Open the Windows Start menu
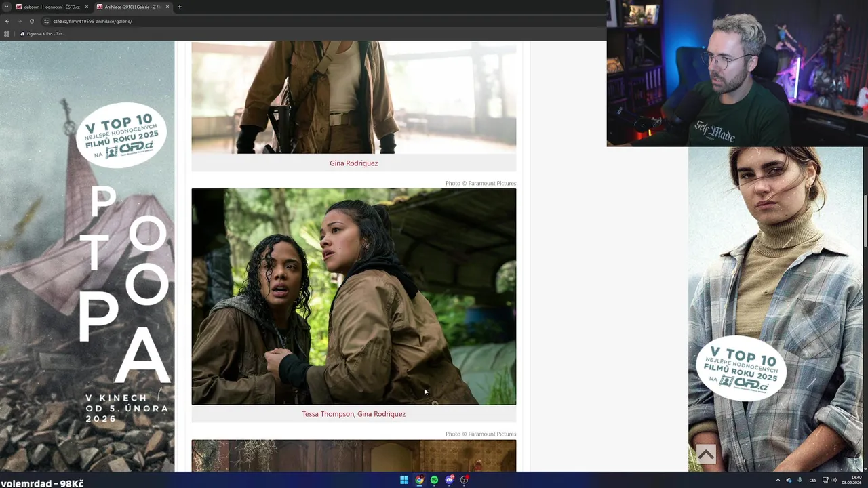The image size is (868, 488). (404, 480)
